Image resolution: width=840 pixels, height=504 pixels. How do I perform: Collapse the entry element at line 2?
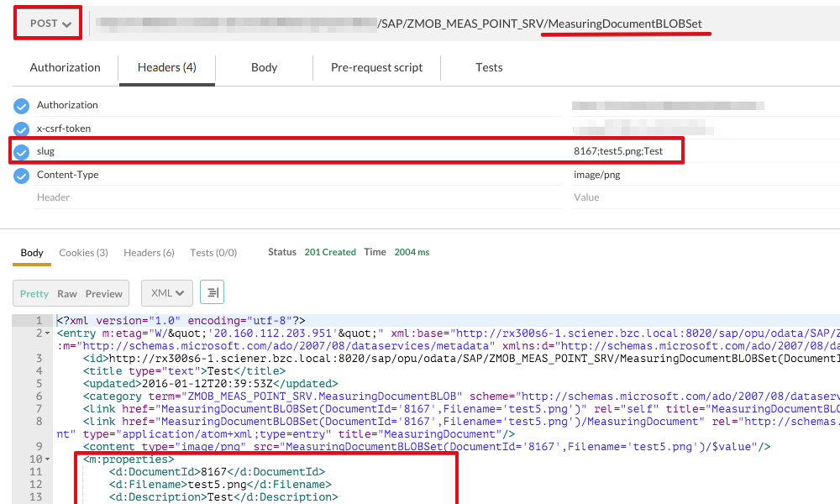pyautogui.click(x=49, y=334)
